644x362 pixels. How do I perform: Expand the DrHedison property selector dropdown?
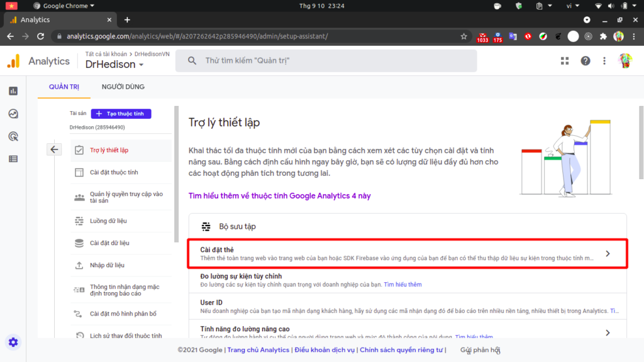tap(114, 65)
